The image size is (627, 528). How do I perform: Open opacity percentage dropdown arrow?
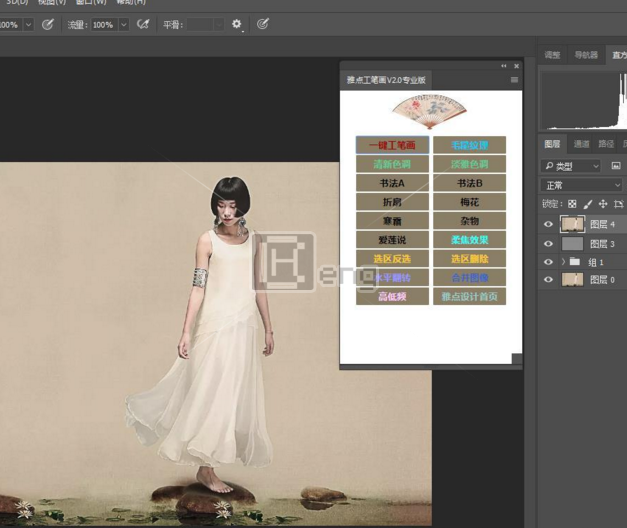pos(28,25)
